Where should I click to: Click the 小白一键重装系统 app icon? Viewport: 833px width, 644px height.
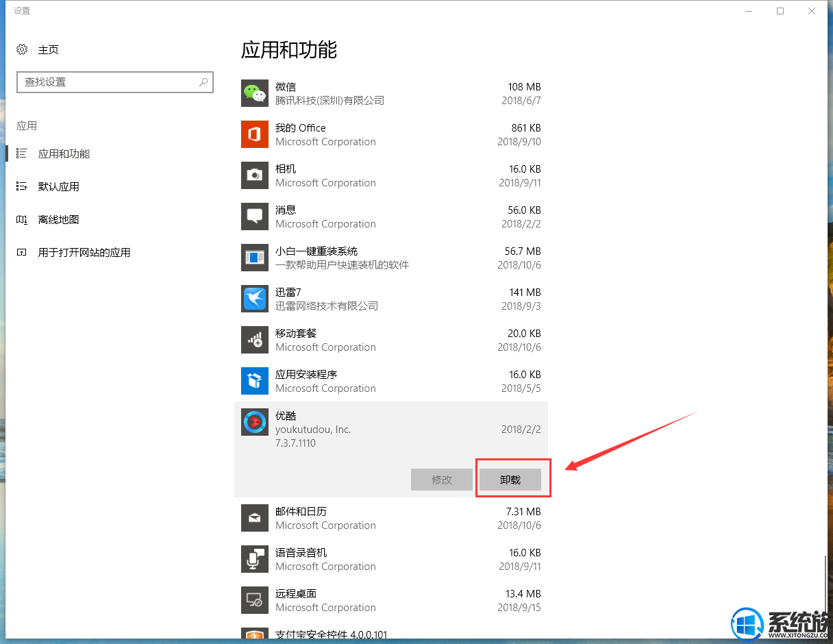click(x=255, y=258)
